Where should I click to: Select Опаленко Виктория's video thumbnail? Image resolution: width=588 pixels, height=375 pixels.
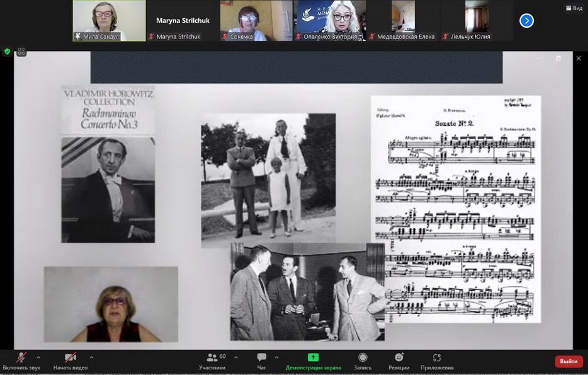tap(330, 21)
